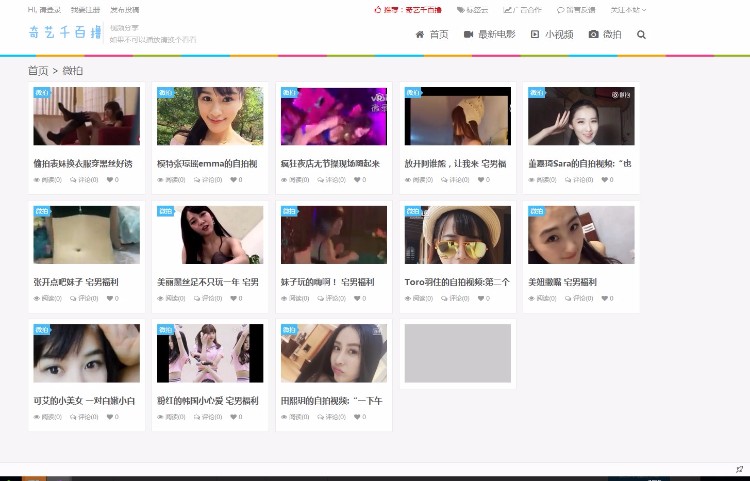Click 首页 in the breadcrumb trail
750x481 pixels.
[x=38, y=71]
